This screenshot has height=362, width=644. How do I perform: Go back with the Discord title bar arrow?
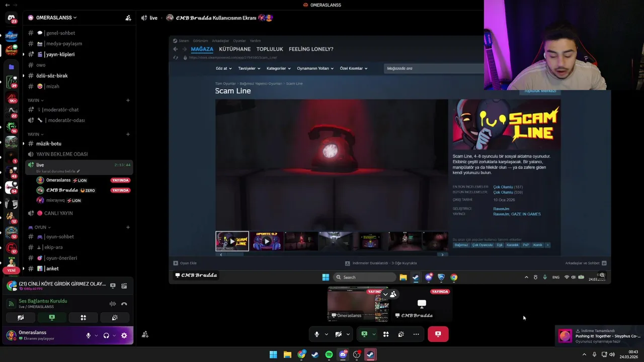click(x=7, y=5)
